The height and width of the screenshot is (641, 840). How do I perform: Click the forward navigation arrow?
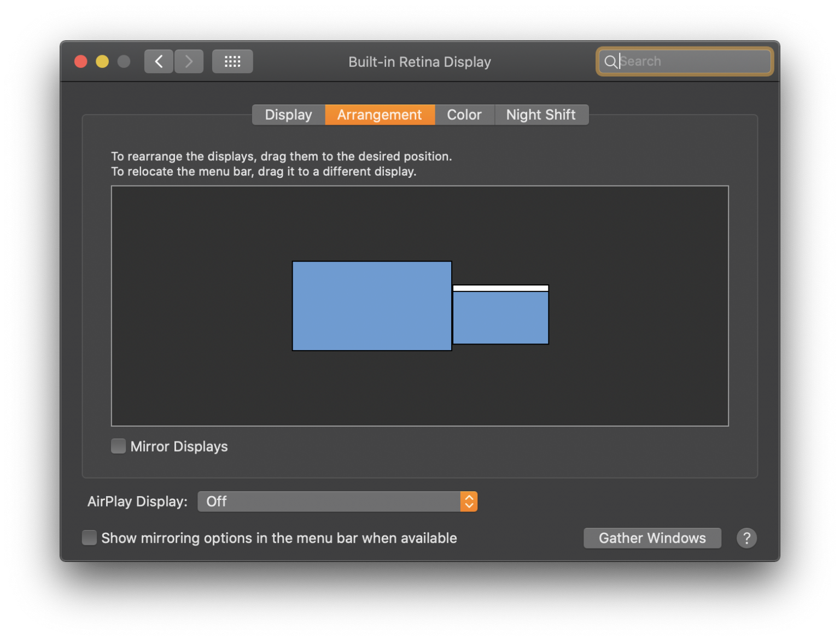188,61
